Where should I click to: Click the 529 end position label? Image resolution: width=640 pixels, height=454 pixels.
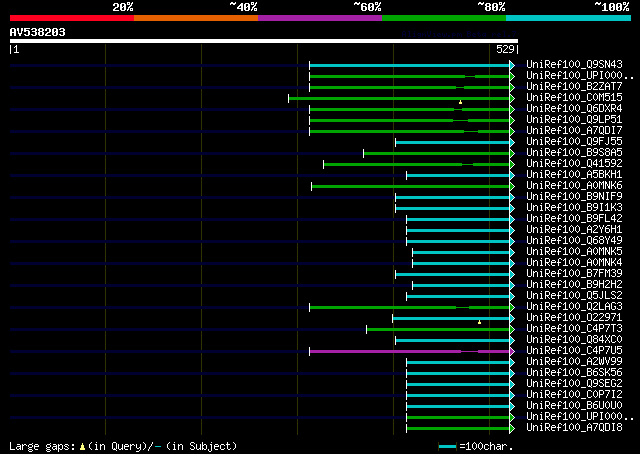pos(505,49)
